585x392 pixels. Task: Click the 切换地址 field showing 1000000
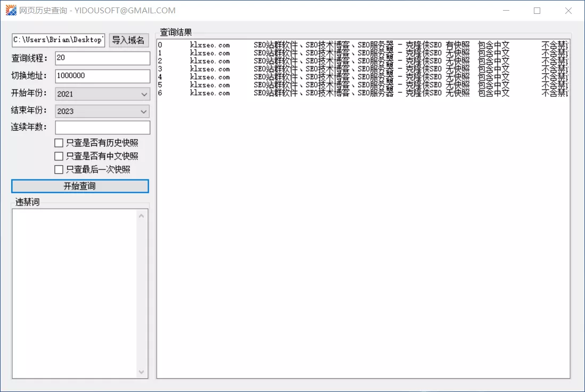(x=103, y=76)
